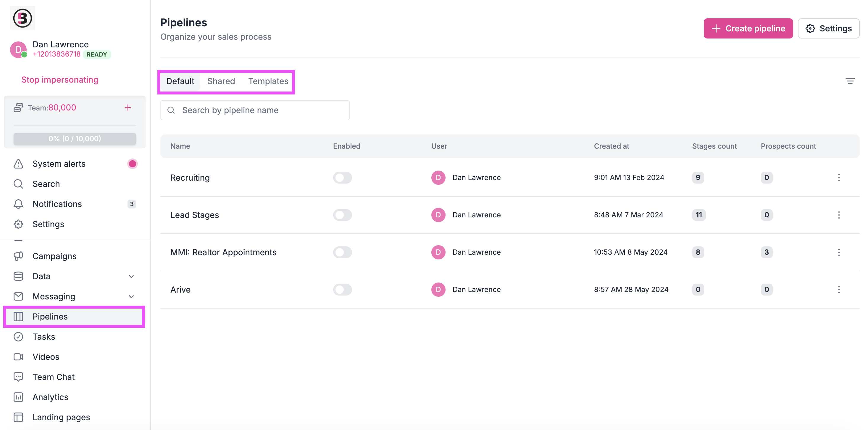Viewport: 868px width, 430px height.
Task: Collapse the Messaging section
Action: (x=131, y=296)
